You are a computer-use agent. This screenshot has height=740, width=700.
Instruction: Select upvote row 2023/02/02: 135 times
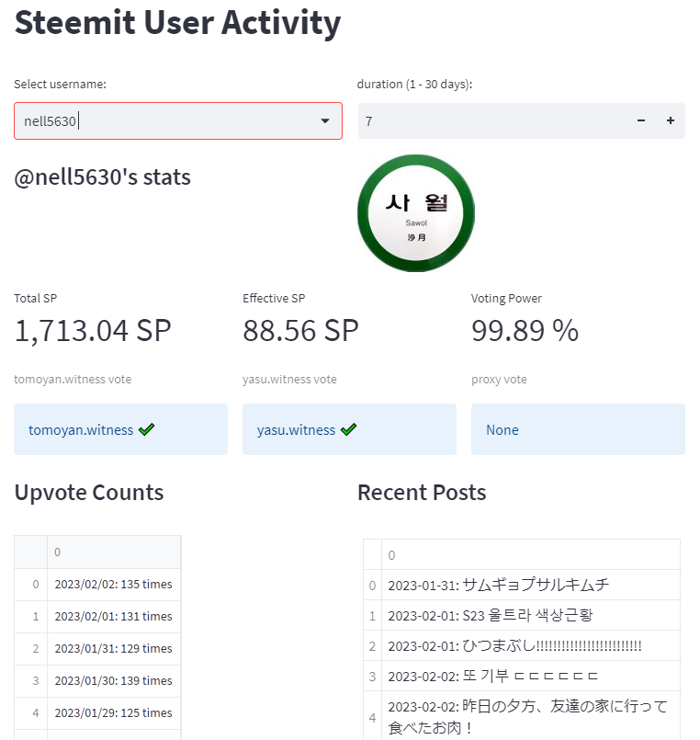click(x=113, y=584)
